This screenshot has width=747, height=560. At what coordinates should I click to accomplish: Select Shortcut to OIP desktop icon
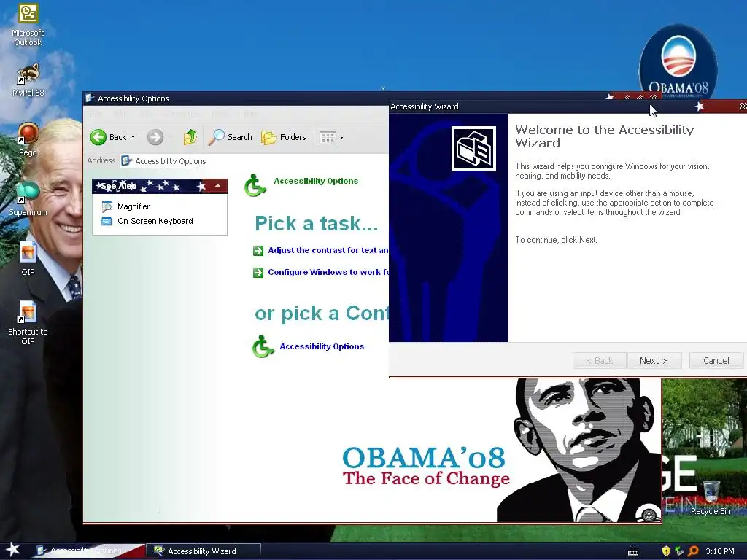(x=28, y=322)
